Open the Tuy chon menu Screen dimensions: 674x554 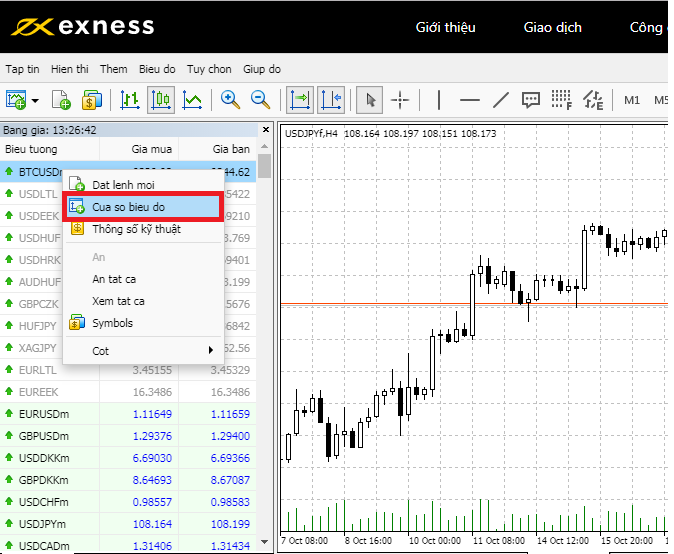tap(209, 69)
